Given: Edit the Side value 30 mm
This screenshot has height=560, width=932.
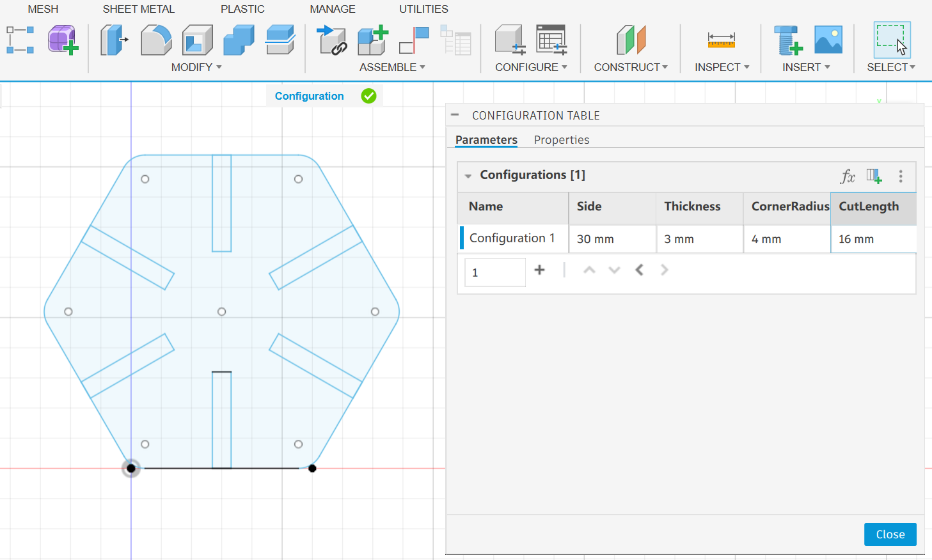Looking at the screenshot, I should point(612,238).
